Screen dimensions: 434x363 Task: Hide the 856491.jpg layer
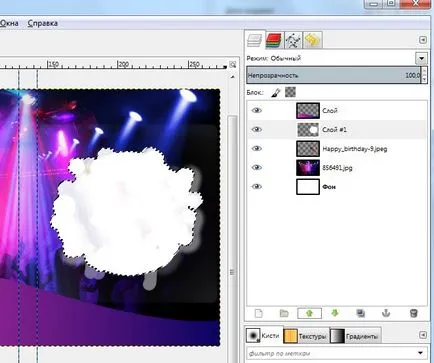[x=256, y=167]
